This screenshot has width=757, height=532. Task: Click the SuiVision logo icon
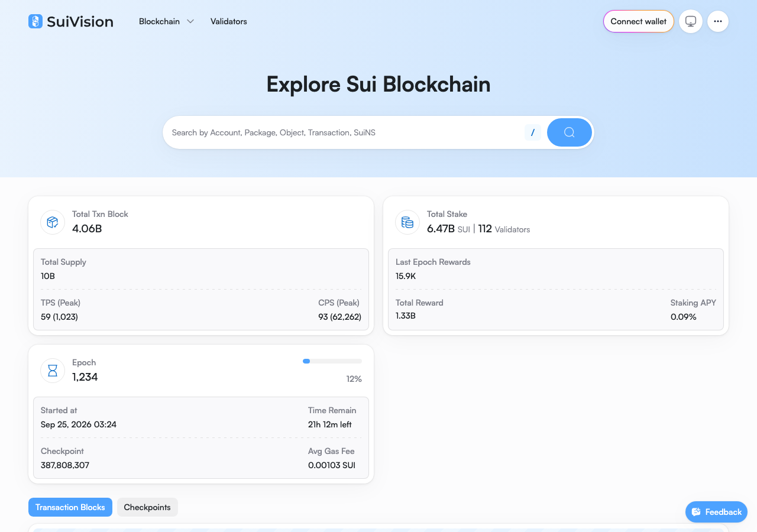[x=35, y=21]
